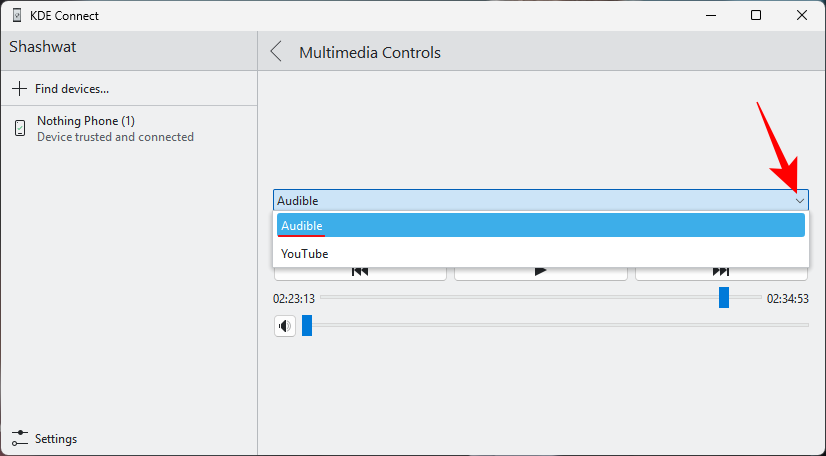
Task: Click the Shashwat device name header
Action: (x=43, y=47)
